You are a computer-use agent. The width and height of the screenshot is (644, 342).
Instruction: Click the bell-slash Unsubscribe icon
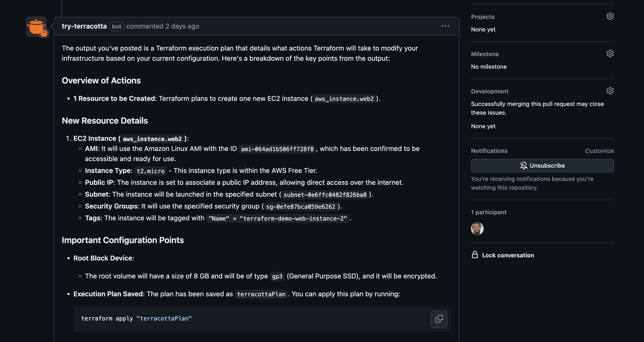click(x=523, y=165)
